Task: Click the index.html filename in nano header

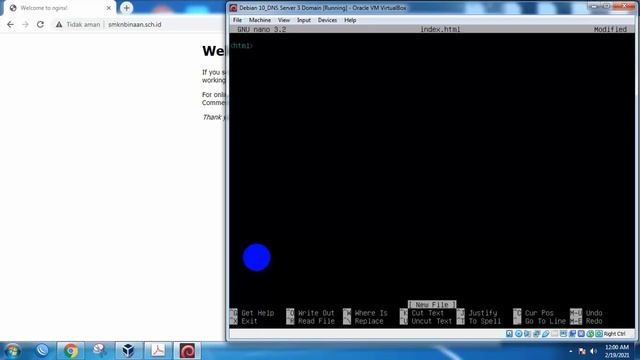Action: point(440,29)
